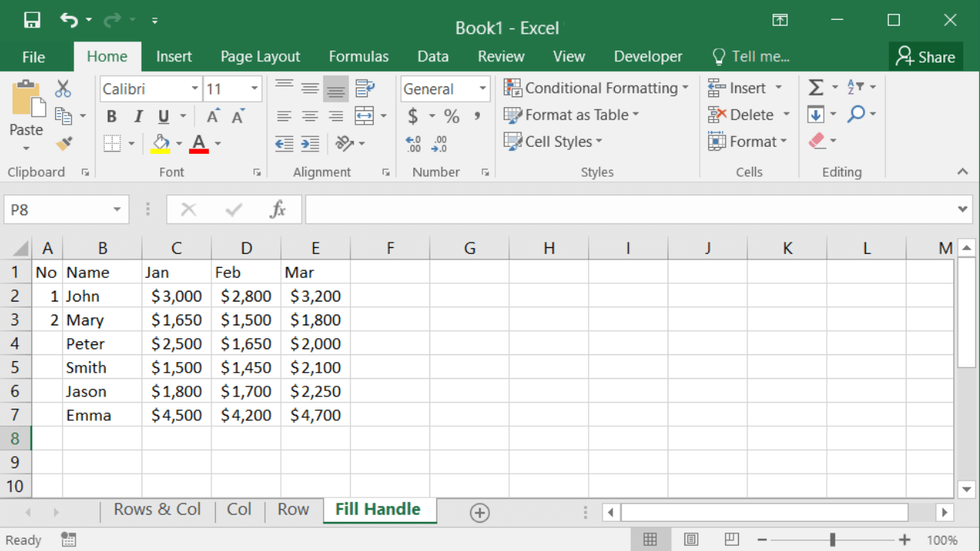Viewport: 980px width, 551px height.
Task: Switch to Page Layout view in status bar
Action: tap(691, 540)
